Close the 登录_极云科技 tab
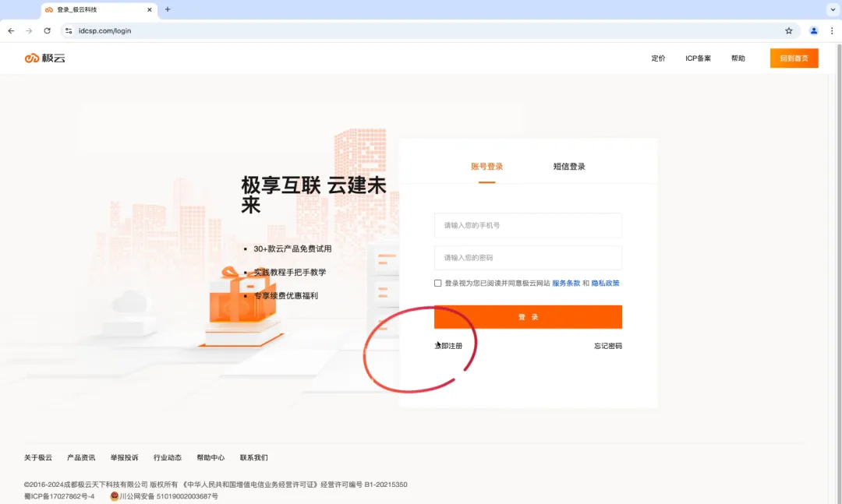Viewport: 842px width, 504px height. click(149, 9)
